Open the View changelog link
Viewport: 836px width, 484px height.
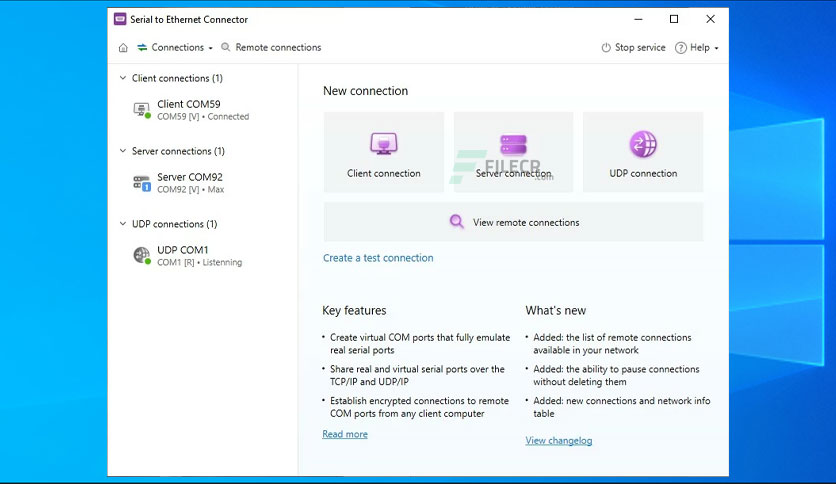[x=559, y=440]
